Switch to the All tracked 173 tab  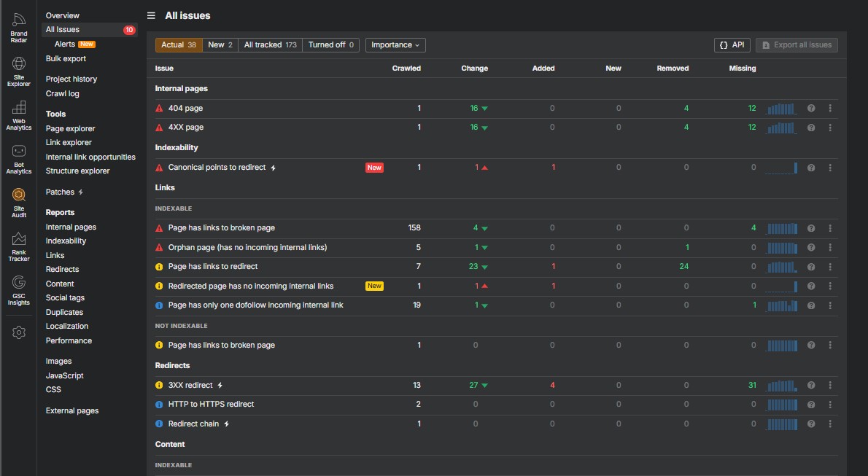(270, 45)
